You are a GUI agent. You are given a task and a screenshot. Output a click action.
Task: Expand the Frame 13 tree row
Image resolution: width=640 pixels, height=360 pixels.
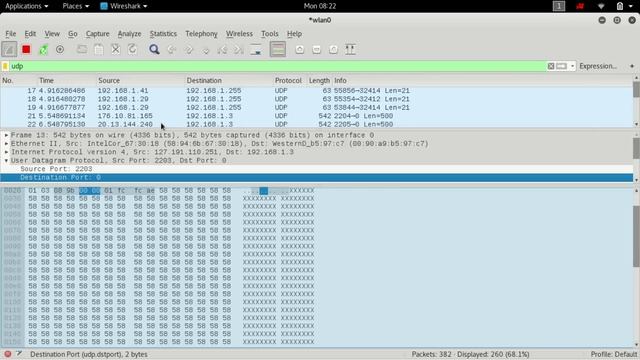(x=7, y=135)
